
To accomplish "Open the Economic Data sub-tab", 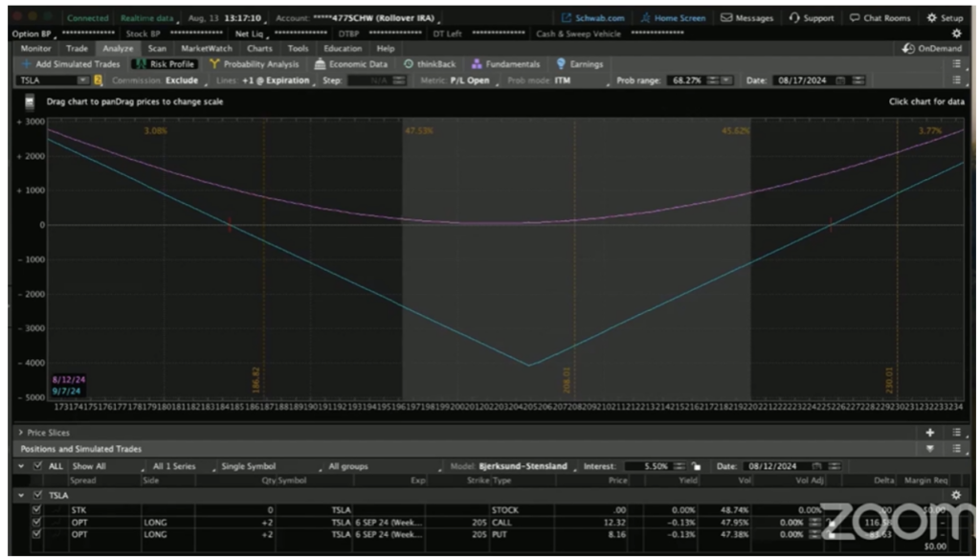I will [x=350, y=64].
